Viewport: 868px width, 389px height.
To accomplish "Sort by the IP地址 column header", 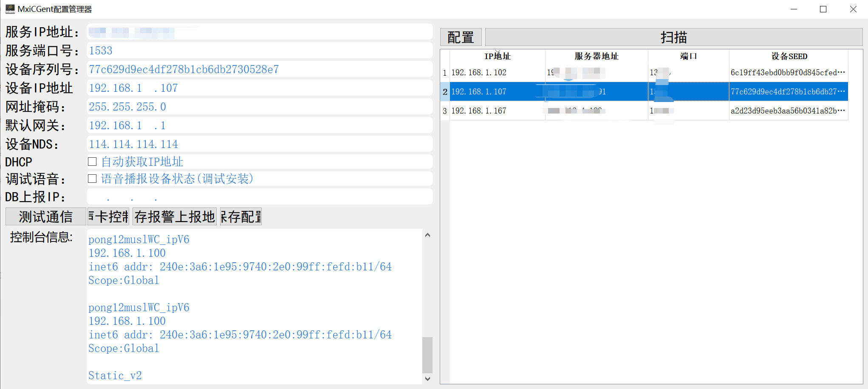I will pos(497,57).
